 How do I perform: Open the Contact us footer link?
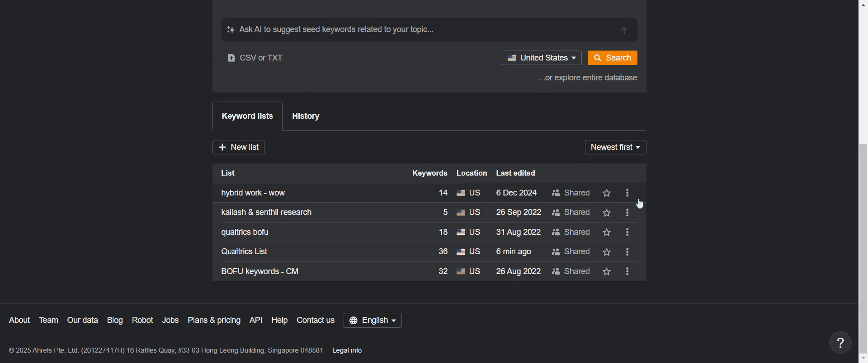pos(316,321)
